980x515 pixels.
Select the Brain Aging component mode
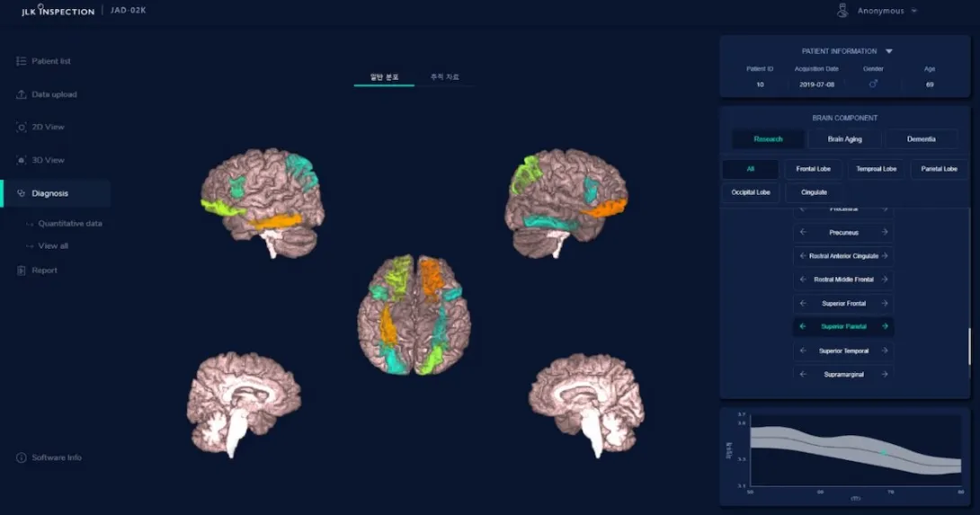842,139
